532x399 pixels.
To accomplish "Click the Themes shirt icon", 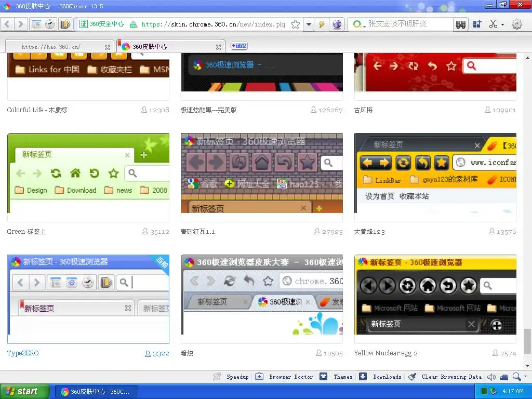I will pyautogui.click(x=324, y=377).
